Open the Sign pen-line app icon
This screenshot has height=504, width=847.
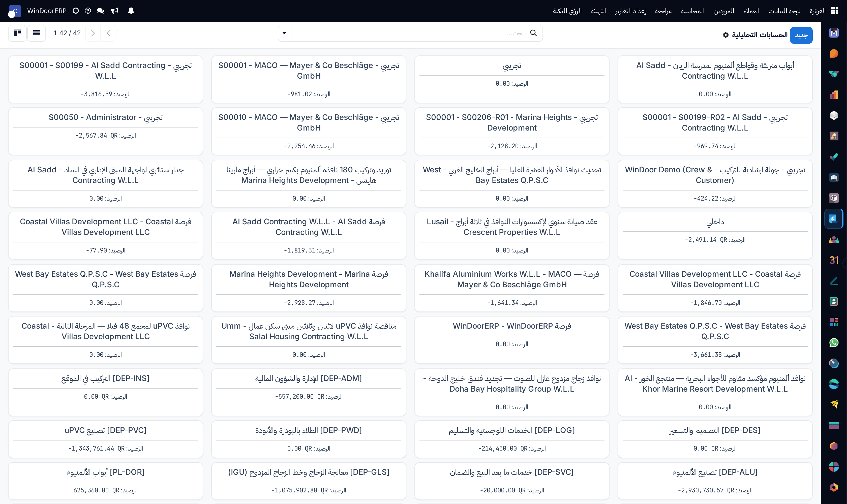[x=834, y=281]
